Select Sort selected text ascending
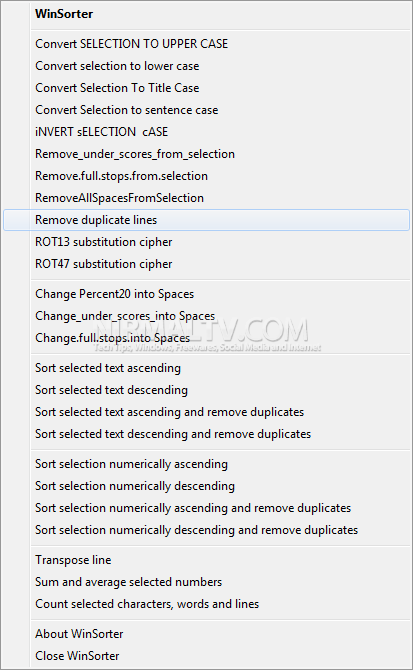This screenshot has height=670, width=413. (x=206, y=368)
